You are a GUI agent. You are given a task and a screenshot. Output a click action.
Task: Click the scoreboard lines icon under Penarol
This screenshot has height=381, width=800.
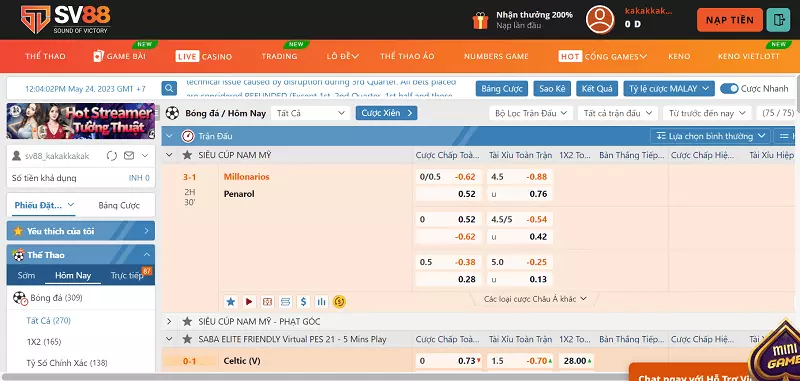[286, 301]
